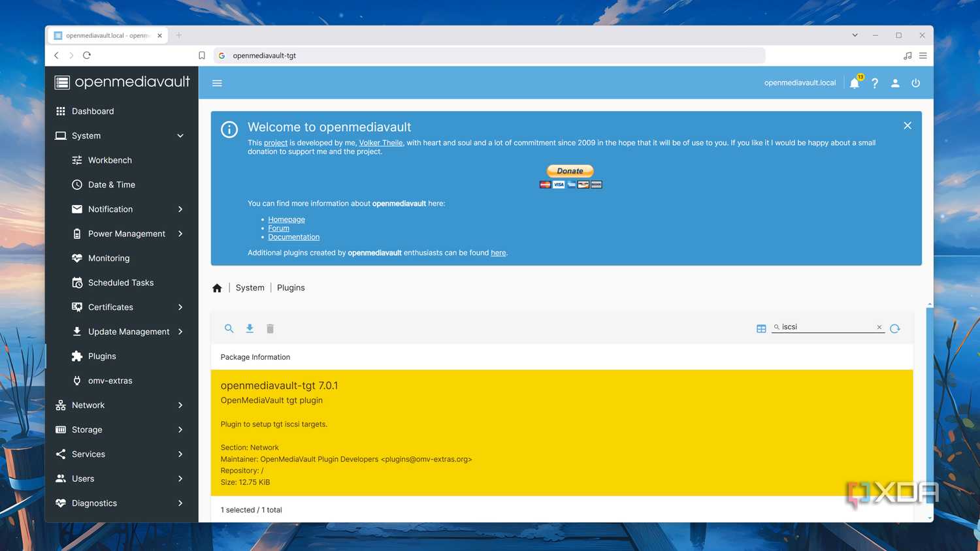Reload the plugins list
Image resolution: width=980 pixels, height=551 pixels.
[x=895, y=328]
